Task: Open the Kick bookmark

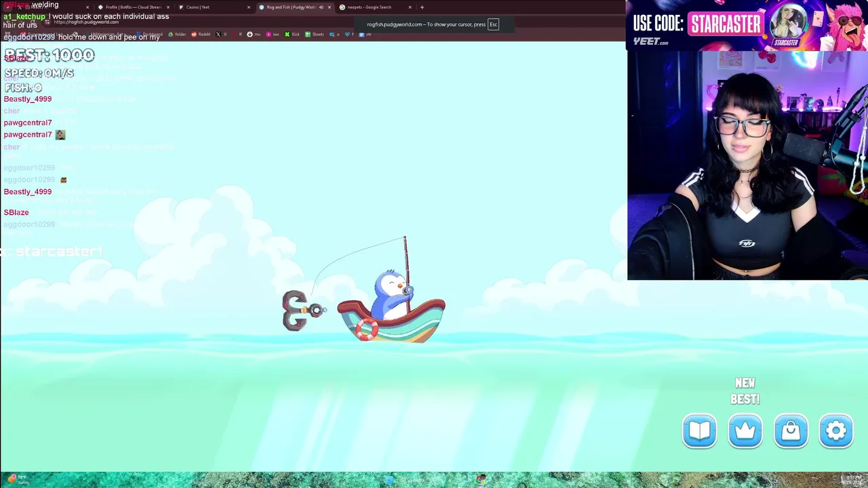Action: 292,34
